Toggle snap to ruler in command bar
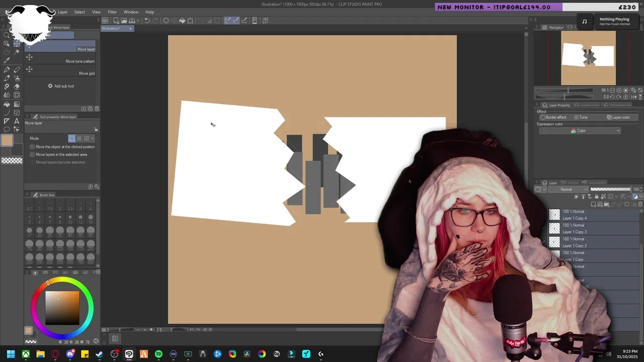Image resolution: width=644 pixels, height=362 pixels. (x=228, y=21)
